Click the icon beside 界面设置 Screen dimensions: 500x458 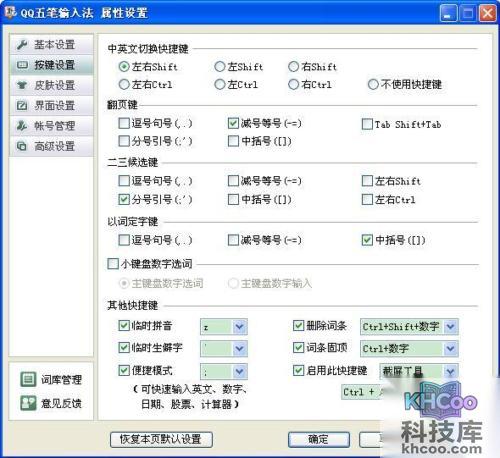[22, 105]
